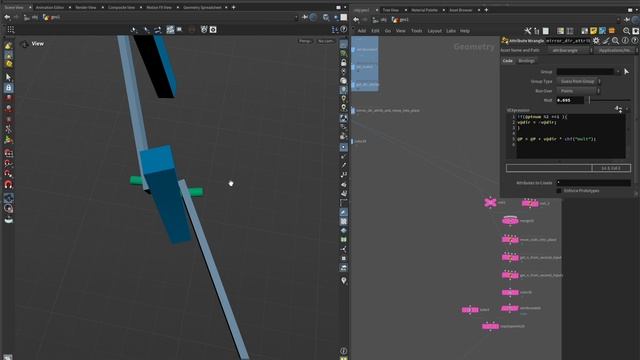Click the back arrow in network editor path bar
Viewport: 640px width, 360px height.
(356, 20)
